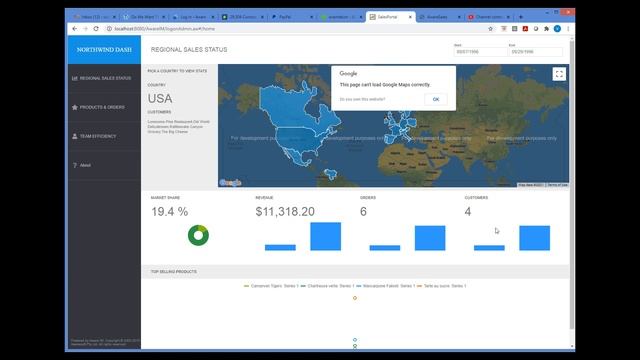Click the "REGIONAL SALES STATUS" page title
Image resolution: width=640 pixels, height=360 pixels.
[189, 49]
